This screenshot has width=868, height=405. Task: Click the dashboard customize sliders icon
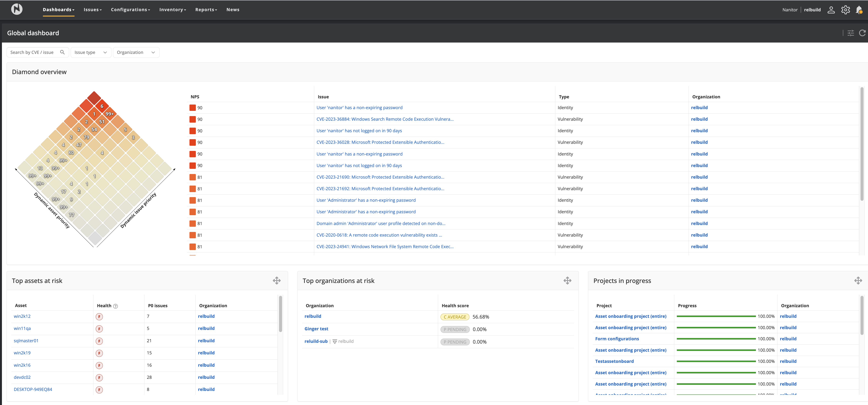(x=850, y=33)
